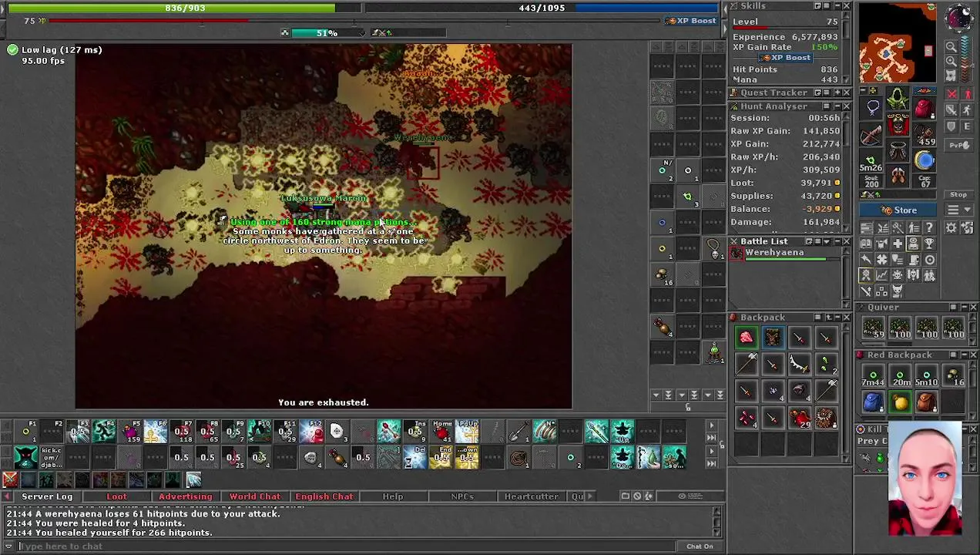The width and height of the screenshot is (980, 555).
Task: Open the trophy icon panel
Action: pyautogui.click(x=929, y=244)
